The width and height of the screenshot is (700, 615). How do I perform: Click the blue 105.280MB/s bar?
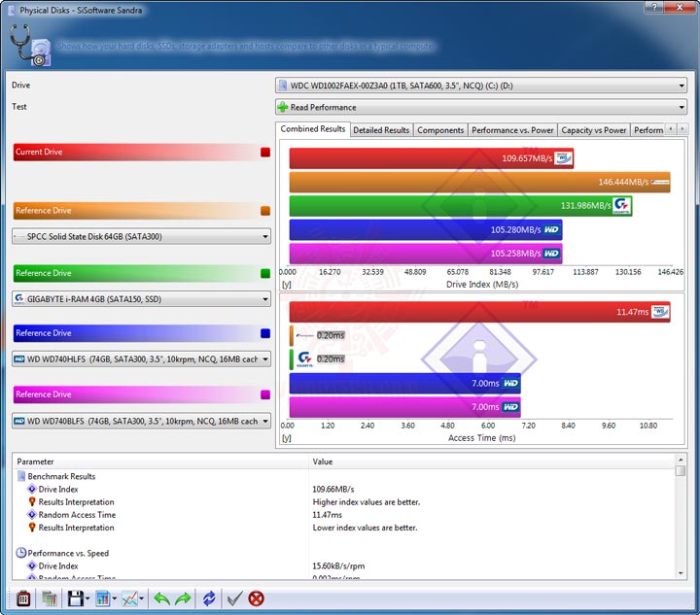tap(426, 229)
